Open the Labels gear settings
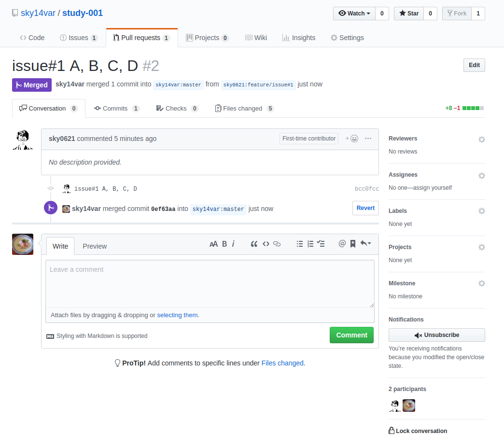This screenshot has height=448, width=504. (x=481, y=211)
